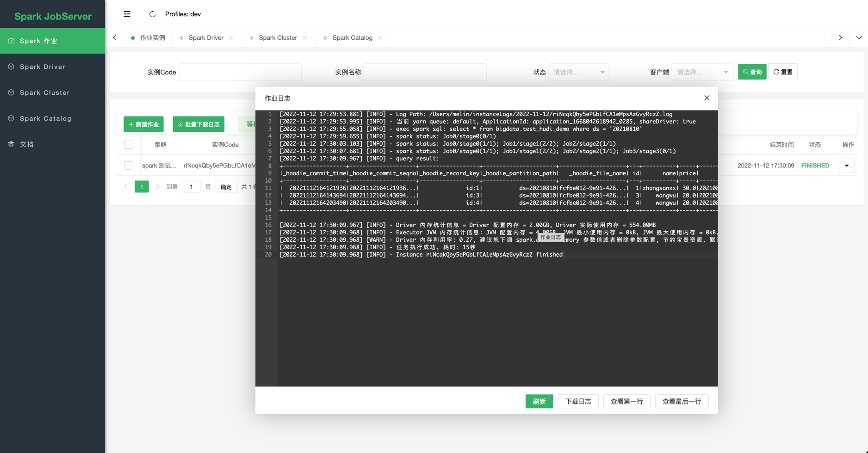The width and height of the screenshot is (868, 453).
Task: Open 文档 in the sidebar
Action: [52, 144]
